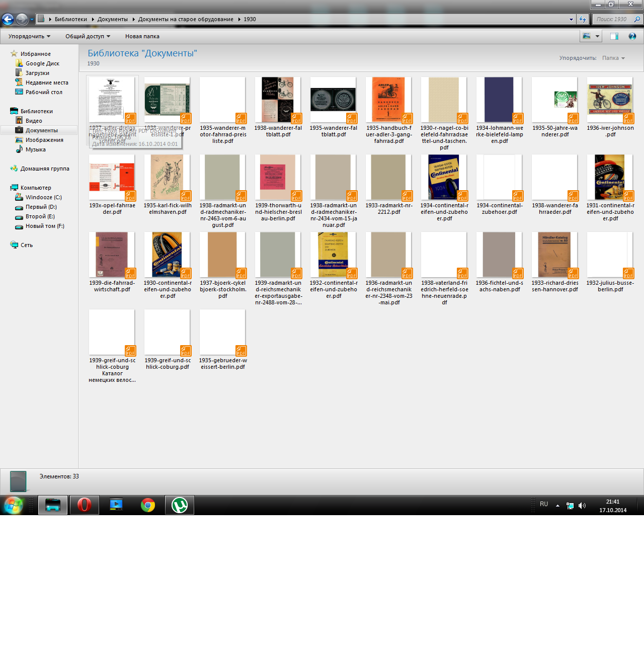Viewport: 644px width, 654px height.
Task: Select Google Диск in the favorites
Action: pyautogui.click(x=42, y=63)
